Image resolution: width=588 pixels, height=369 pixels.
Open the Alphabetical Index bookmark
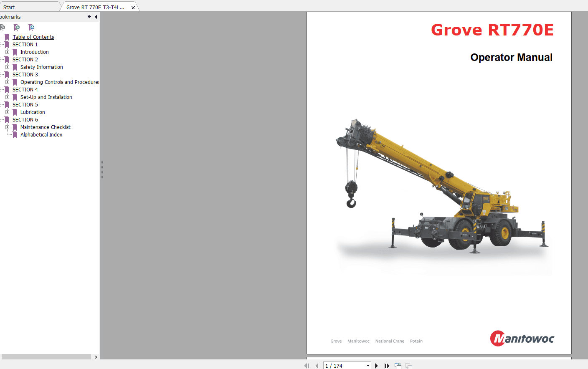coord(41,134)
